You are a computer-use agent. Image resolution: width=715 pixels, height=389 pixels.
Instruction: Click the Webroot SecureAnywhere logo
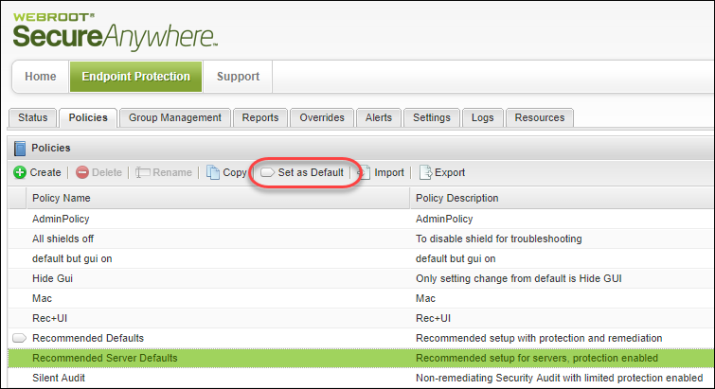[x=115, y=31]
